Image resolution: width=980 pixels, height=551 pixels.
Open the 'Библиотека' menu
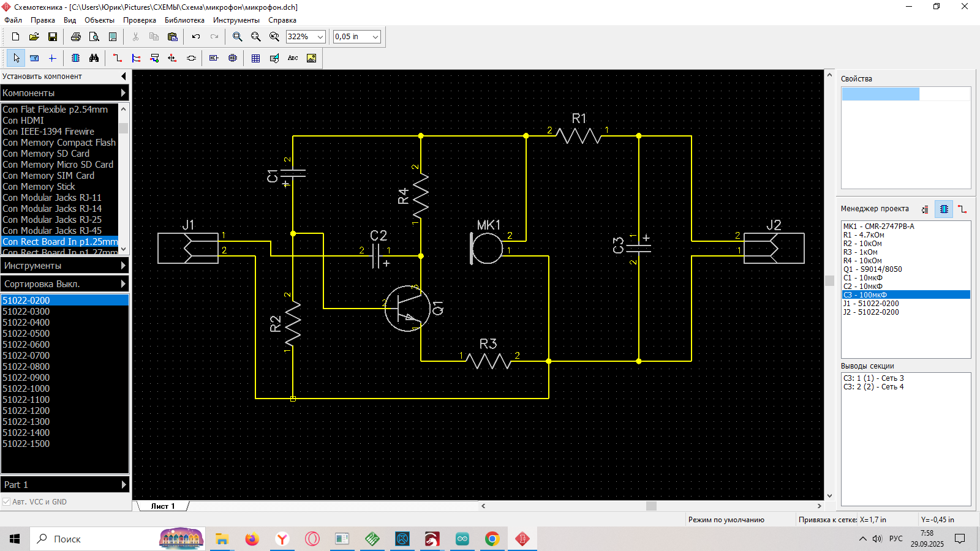point(184,20)
